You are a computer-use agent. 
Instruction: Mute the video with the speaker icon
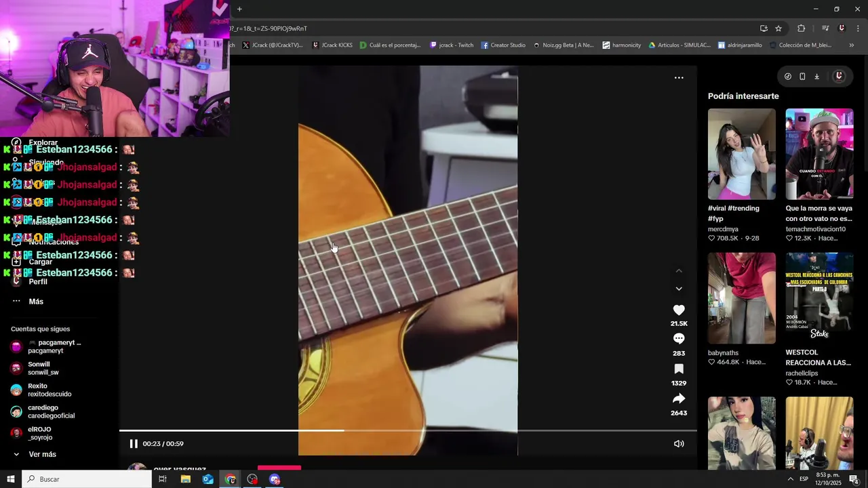click(x=679, y=444)
